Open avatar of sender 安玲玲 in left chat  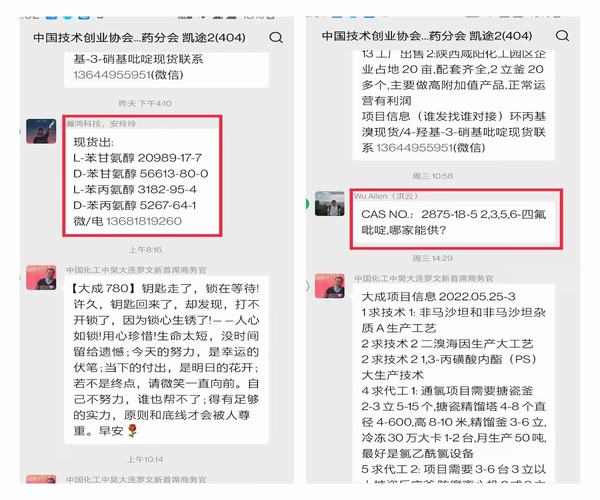41,131
